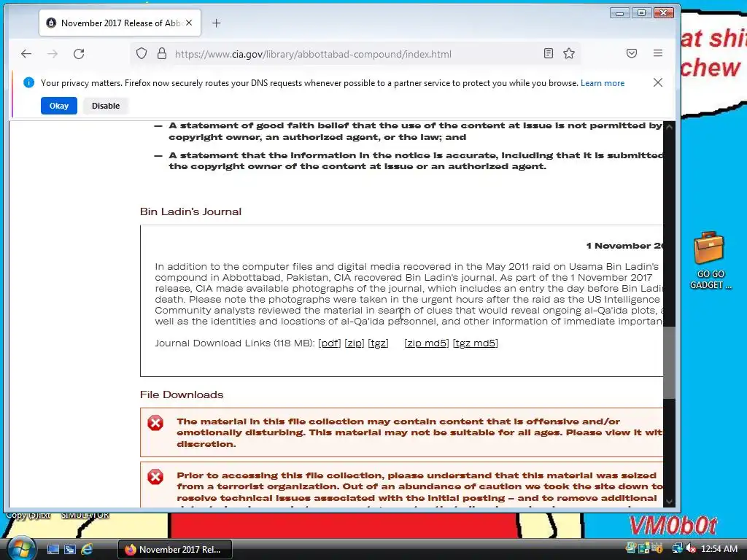Open the [tgz md5] checksum link
The height and width of the screenshot is (560, 747).
point(475,343)
